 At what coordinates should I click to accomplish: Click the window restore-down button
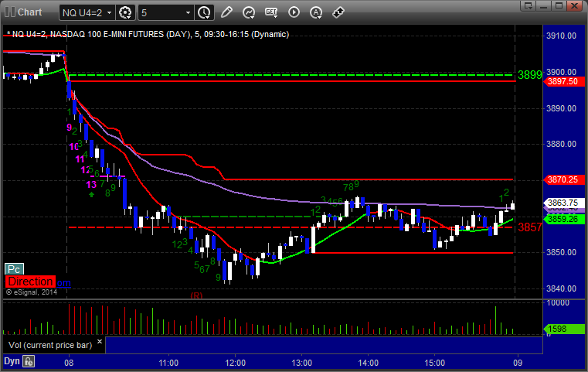559,5
